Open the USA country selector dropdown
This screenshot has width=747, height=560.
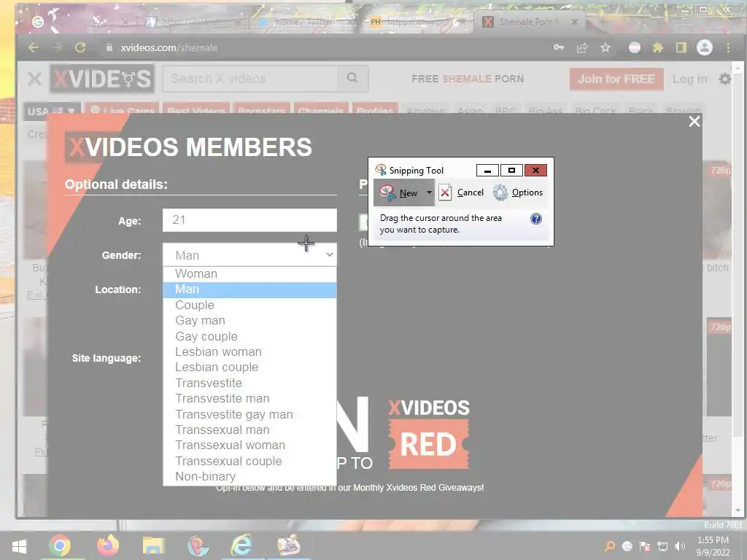[x=51, y=112]
